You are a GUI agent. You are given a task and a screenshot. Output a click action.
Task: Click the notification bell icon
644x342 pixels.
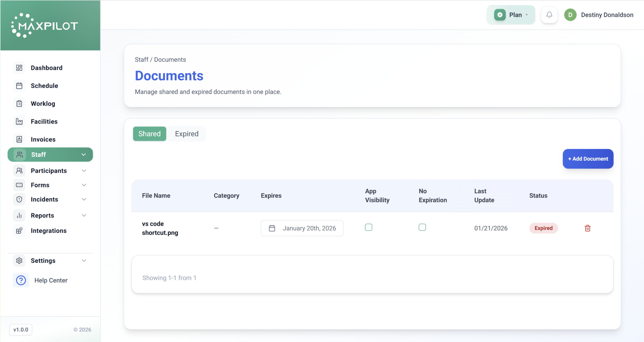(549, 15)
